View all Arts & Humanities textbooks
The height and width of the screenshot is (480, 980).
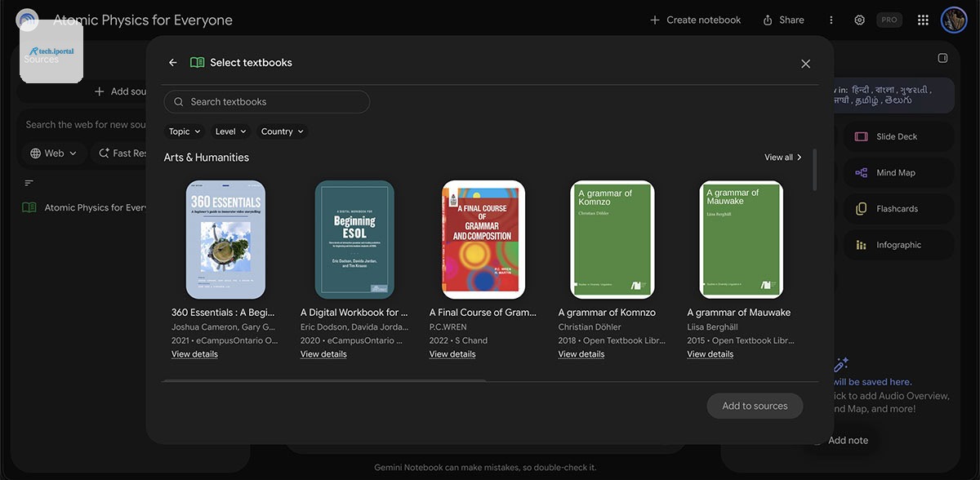click(x=783, y=157)
